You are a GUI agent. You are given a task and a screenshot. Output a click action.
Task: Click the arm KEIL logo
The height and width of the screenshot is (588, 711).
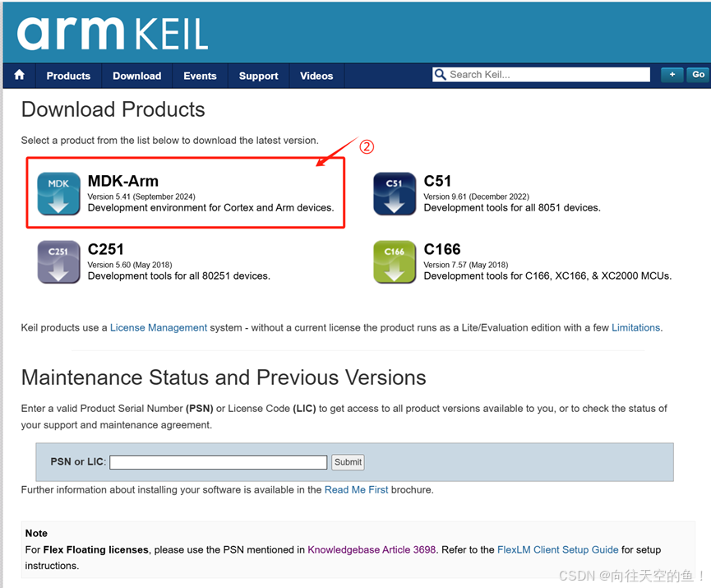113,33
